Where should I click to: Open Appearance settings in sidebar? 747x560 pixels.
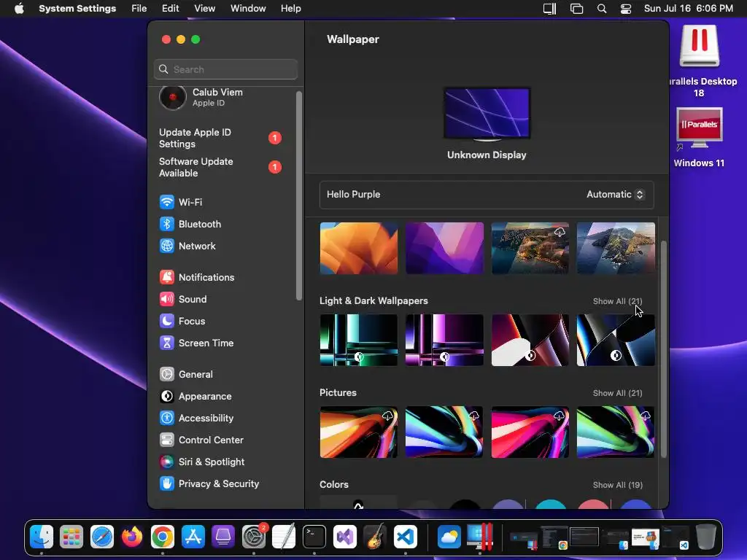[x=196, y=396]
